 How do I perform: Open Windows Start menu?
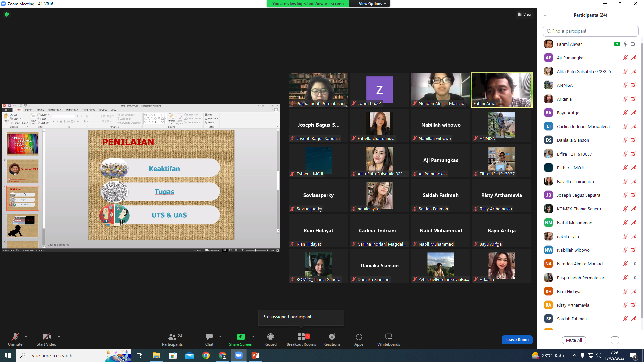click(x=8, y=355)
